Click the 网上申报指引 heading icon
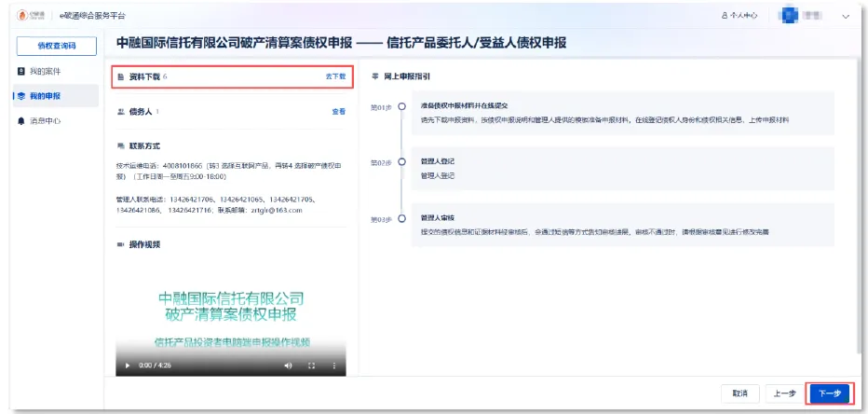Screen dimensions: 868x414 click(x=374, y=77)
